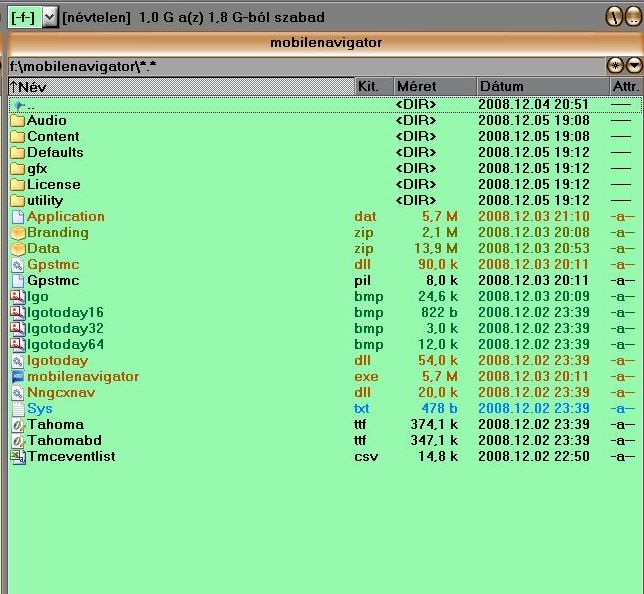The width and height of the screenshot is (644, 594).
Task: Click the path bar f:\mobilenavigator\*.*
Action: pos(306,66)
